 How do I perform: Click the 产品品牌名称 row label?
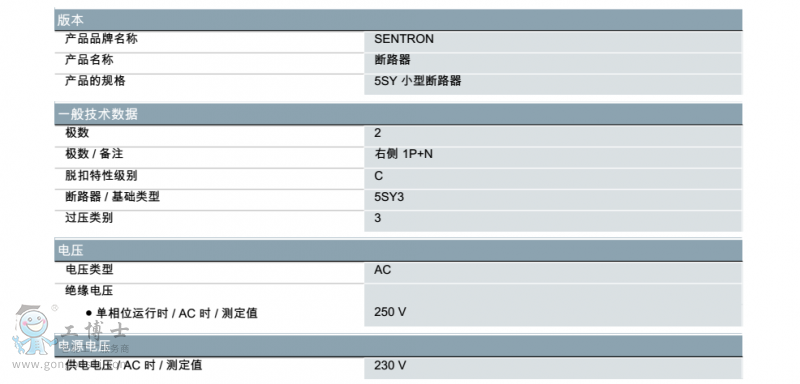[x=101, y=39]
